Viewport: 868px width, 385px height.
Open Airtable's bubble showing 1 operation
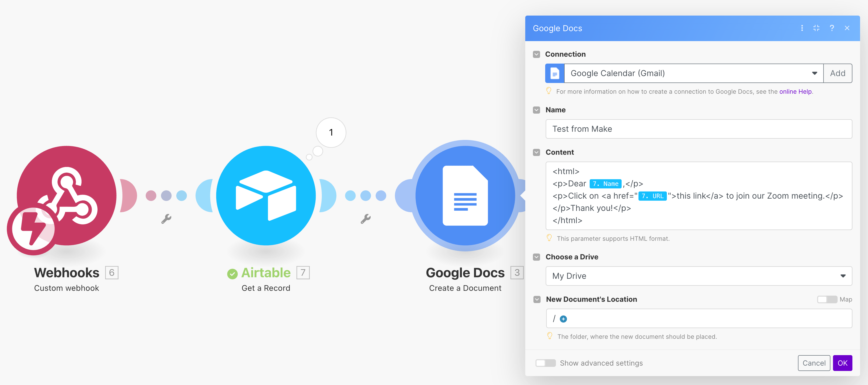pyautogui.click(x=331, y=132)
